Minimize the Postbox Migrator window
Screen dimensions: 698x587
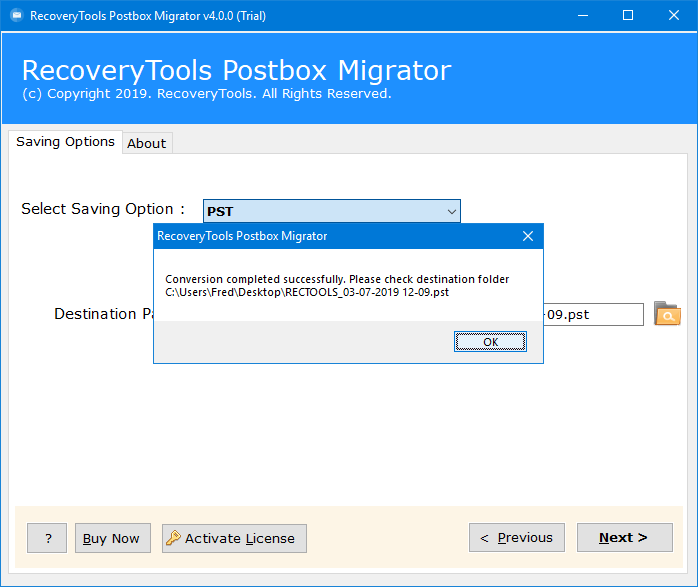(583, 16)
